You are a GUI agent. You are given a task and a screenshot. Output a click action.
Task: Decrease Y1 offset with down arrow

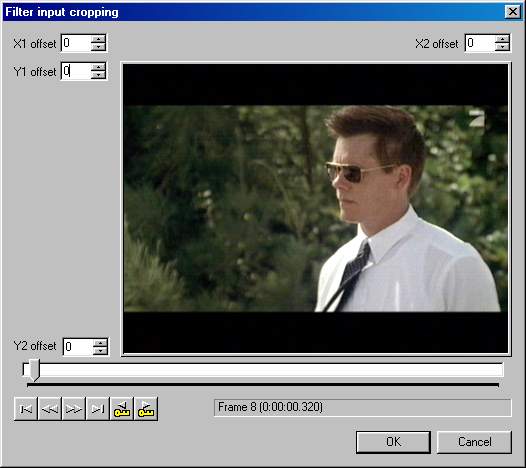[98, 75]
